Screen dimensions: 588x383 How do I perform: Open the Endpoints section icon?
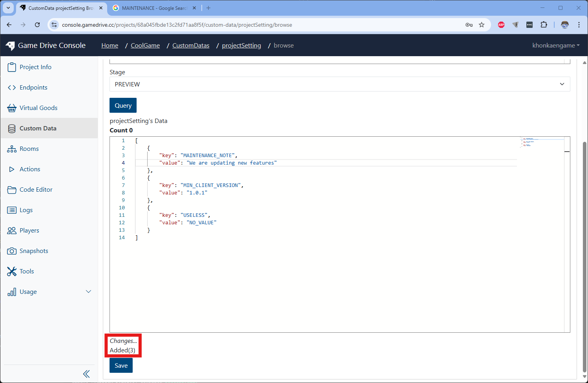click(x=12, y=88)
